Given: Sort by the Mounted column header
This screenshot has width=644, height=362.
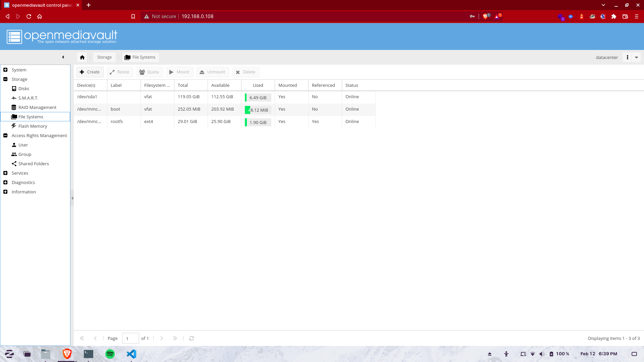Looking at the screenshot, I should click(x=291, y=85).
